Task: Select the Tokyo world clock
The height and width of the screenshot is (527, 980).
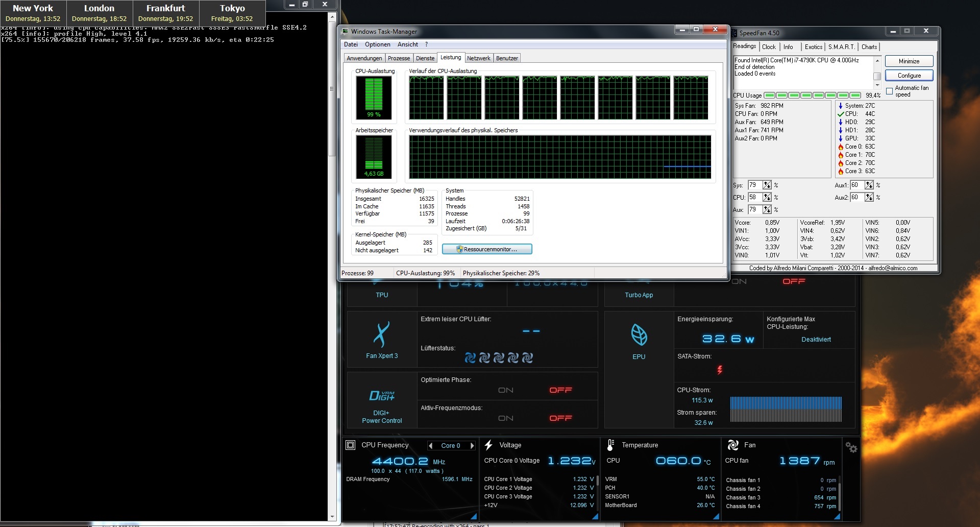Action: (x=232, y=12)
